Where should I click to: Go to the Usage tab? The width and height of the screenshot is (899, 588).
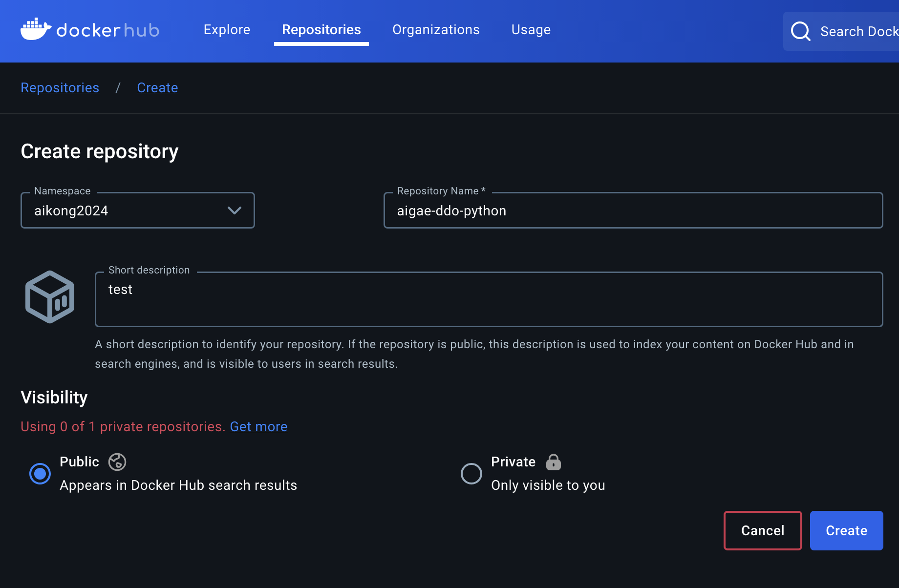pyautogui.click(x=531, y=30)
